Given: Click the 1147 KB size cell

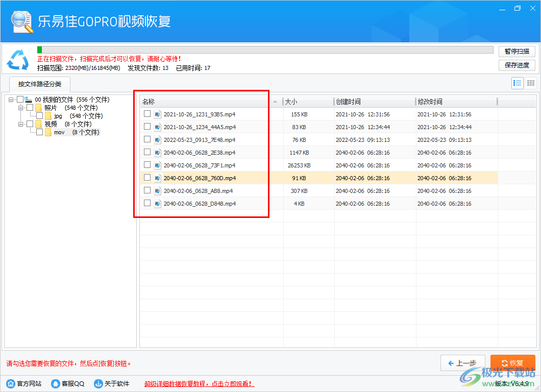Looking at the screenshot, I should coord(299,153).
